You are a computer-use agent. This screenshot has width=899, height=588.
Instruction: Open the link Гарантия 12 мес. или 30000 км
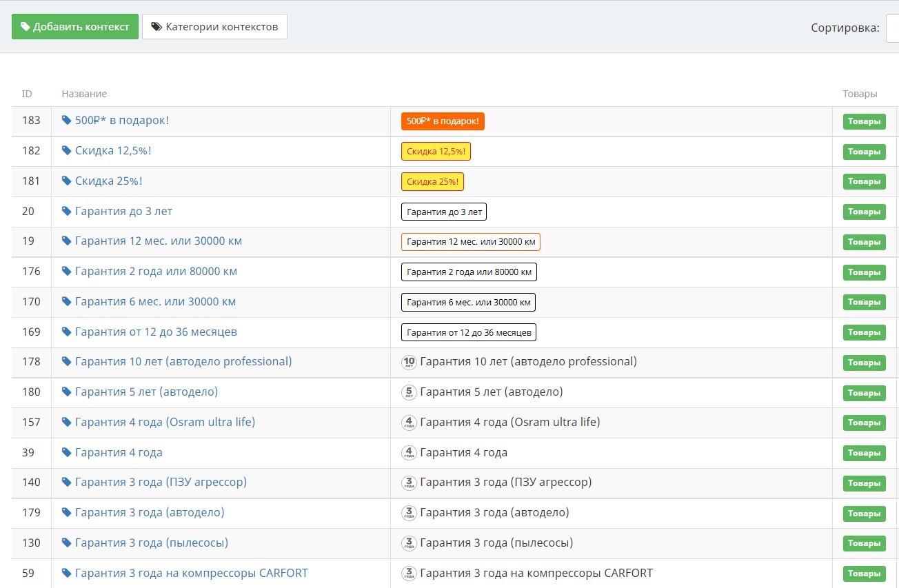tap(158, 241)
